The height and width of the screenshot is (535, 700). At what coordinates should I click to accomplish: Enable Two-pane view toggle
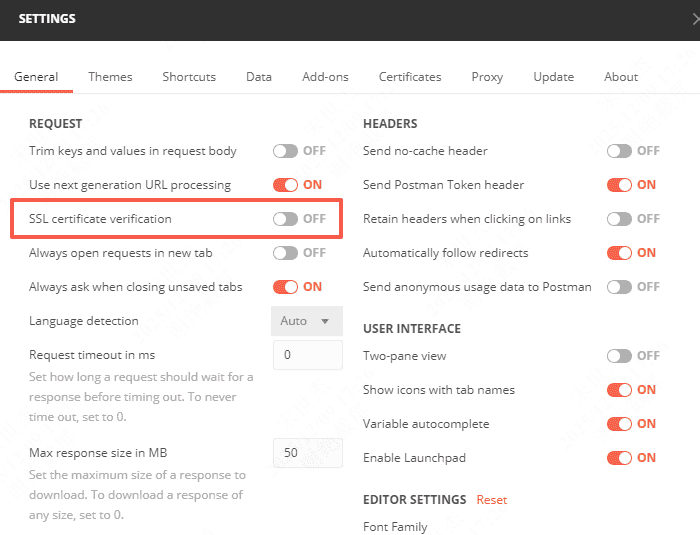click(620, 356)
